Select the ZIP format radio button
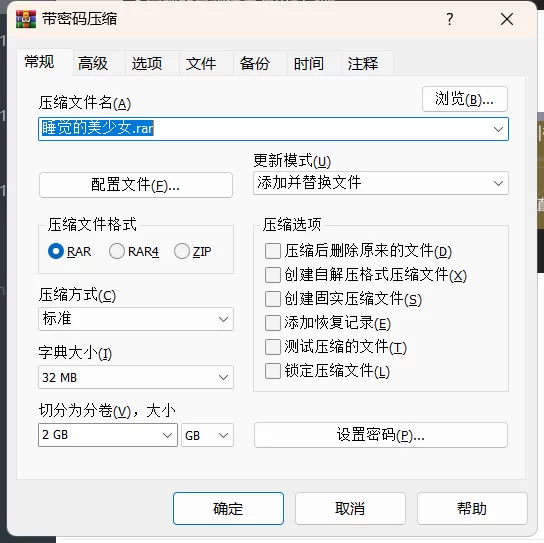 (x=182, y=251)
